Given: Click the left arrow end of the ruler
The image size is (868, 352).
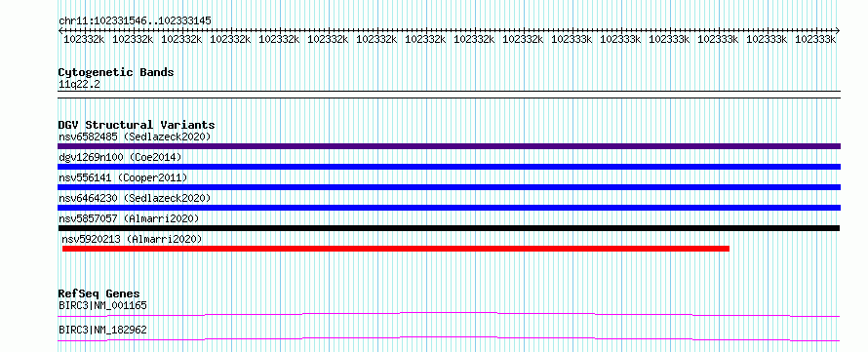Looking at the screenshot, I should (60, 30).
